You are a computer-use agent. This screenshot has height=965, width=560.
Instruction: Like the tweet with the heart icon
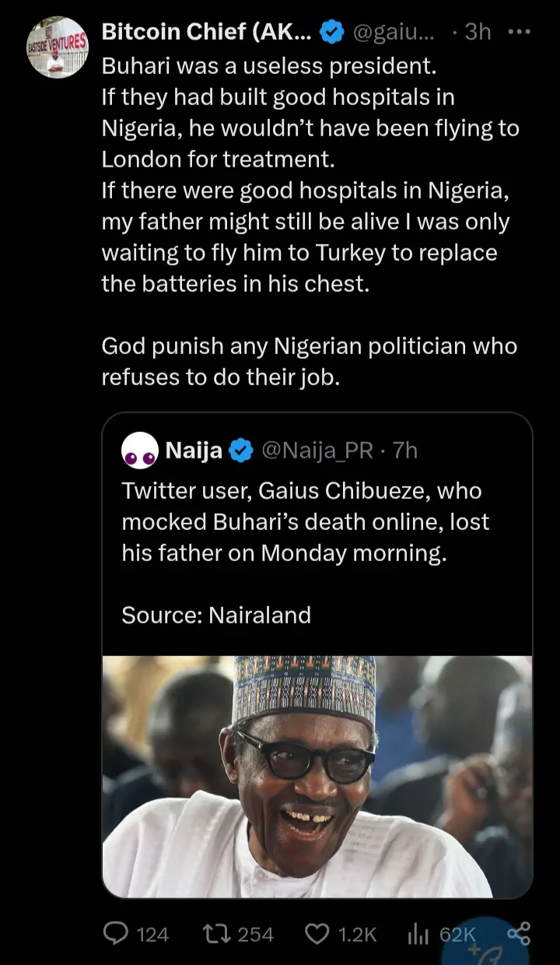pyautogui.click(x=317, y=933)
